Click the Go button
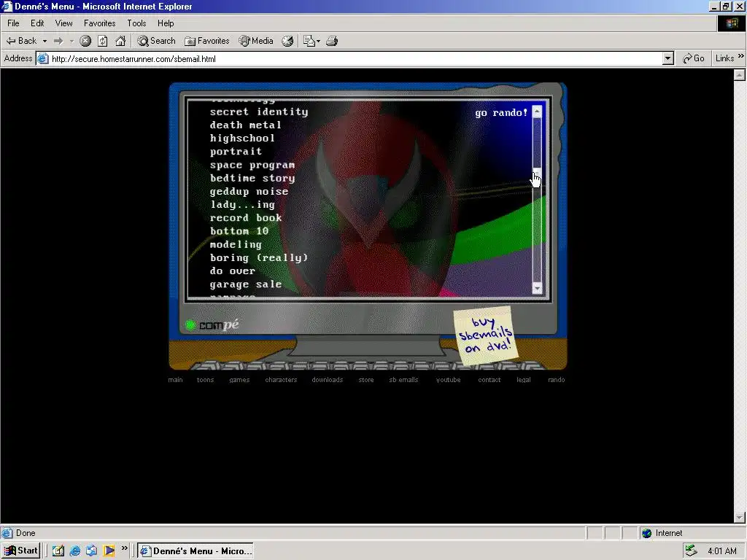Viewport: 747px width, 560px height. point(694,58)
